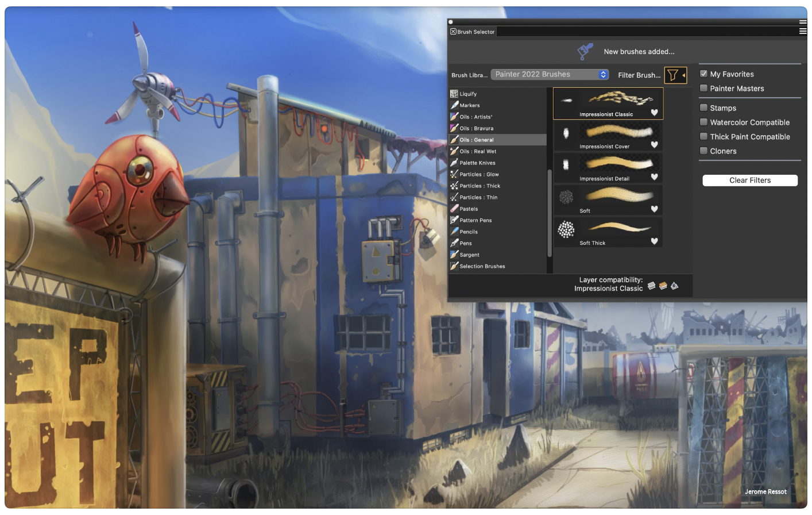
Task: Select the Pencils brush category icon
Action: (454, 232)
